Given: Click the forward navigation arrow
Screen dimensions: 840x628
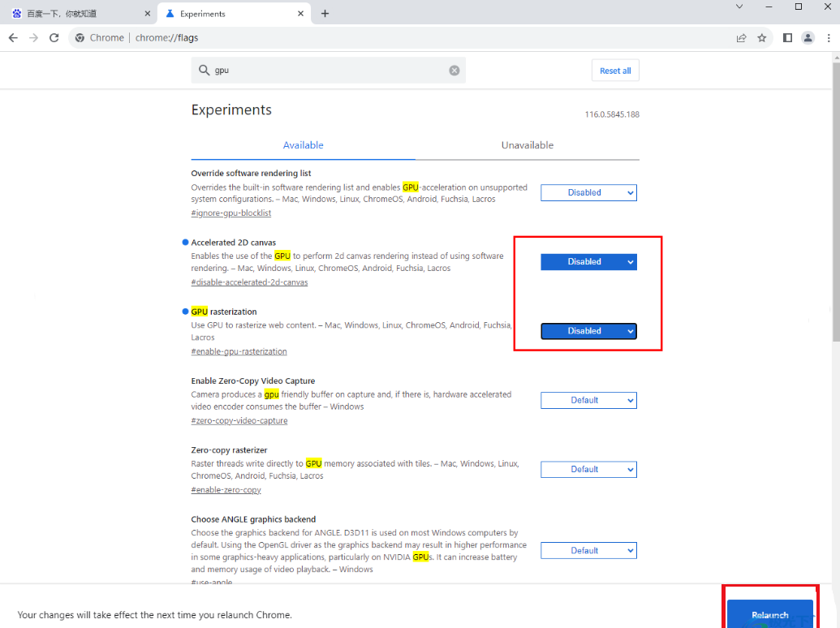Looking at the screenshot, I should (x=34, y=38).
